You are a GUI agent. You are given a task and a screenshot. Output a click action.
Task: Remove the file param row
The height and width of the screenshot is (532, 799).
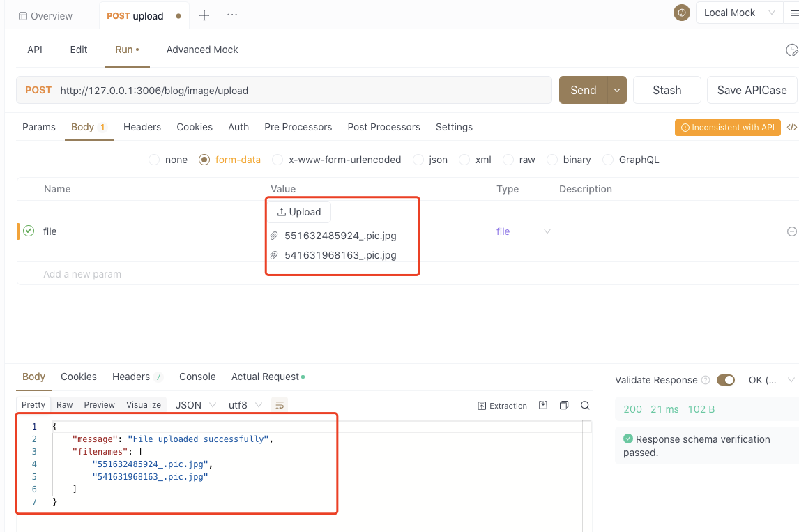pos(791,231)
